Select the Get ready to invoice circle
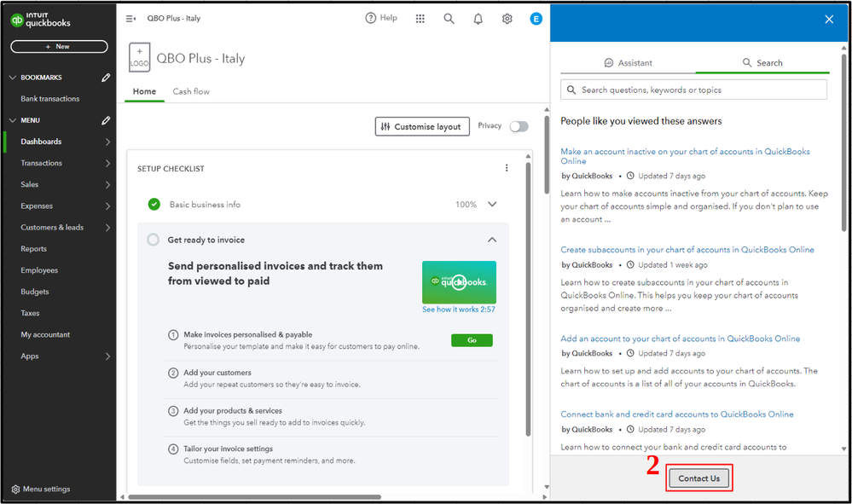The height and width of the screenshot is (504, 852). point(154,240)
